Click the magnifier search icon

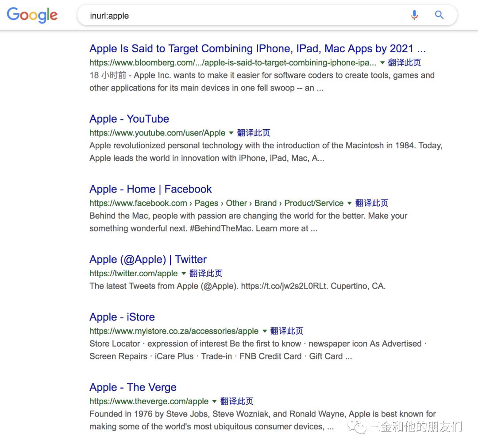point(439,15)
